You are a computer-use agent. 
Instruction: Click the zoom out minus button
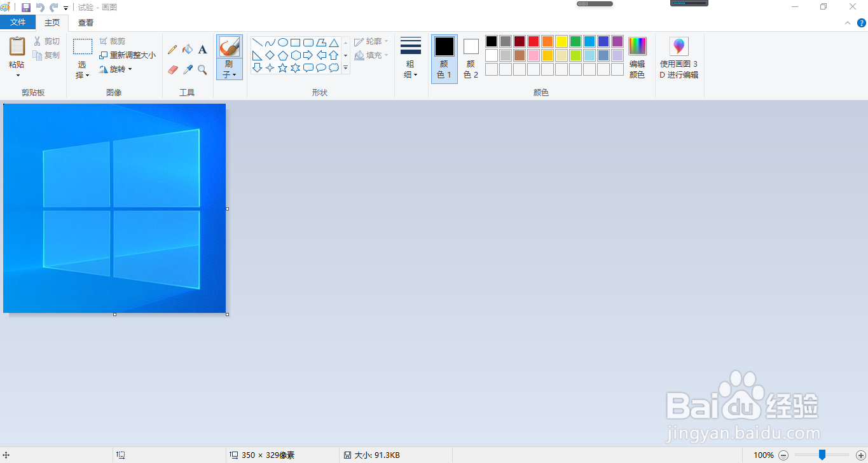tap(783, 455)
